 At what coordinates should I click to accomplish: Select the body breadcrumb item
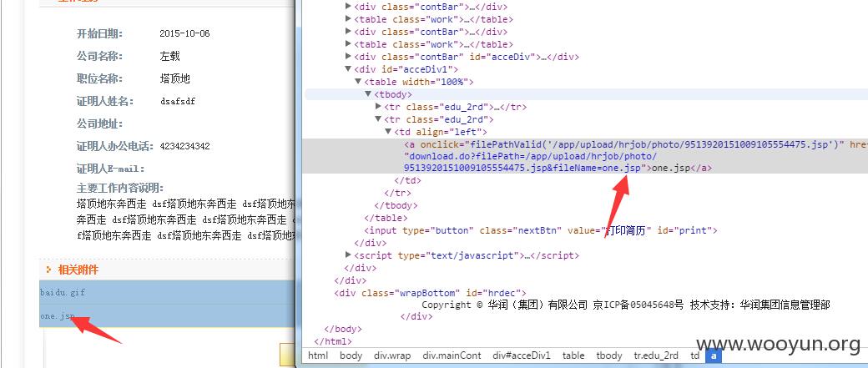coord(351,355)
